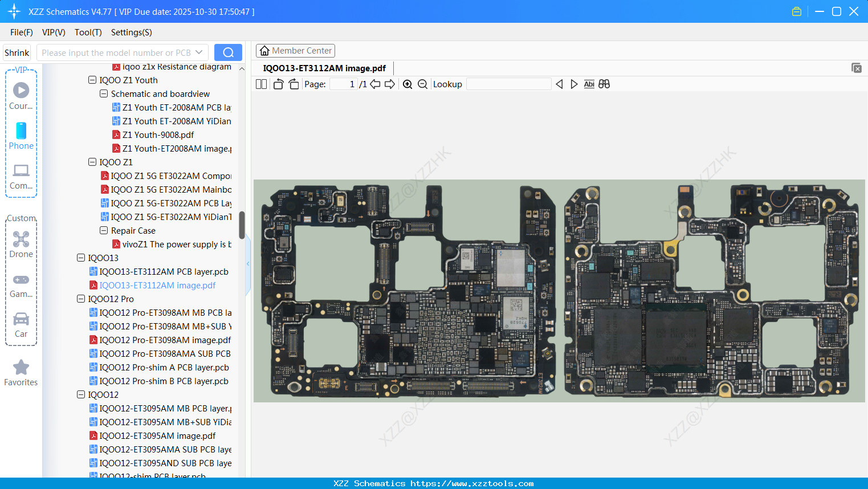
Task: Open IQOO Z1 5G ET3022AM Mainboard pdf
Action: (x=166, y=190)
